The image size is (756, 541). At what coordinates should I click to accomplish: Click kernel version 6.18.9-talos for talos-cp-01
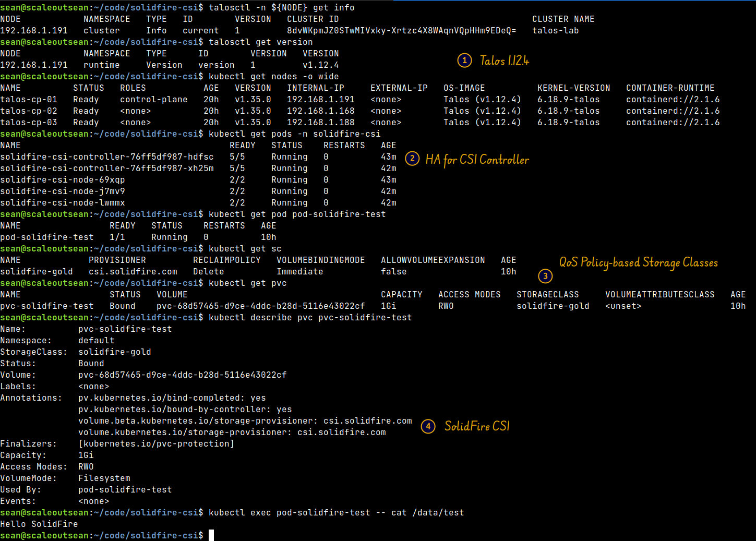pos(568,99)
